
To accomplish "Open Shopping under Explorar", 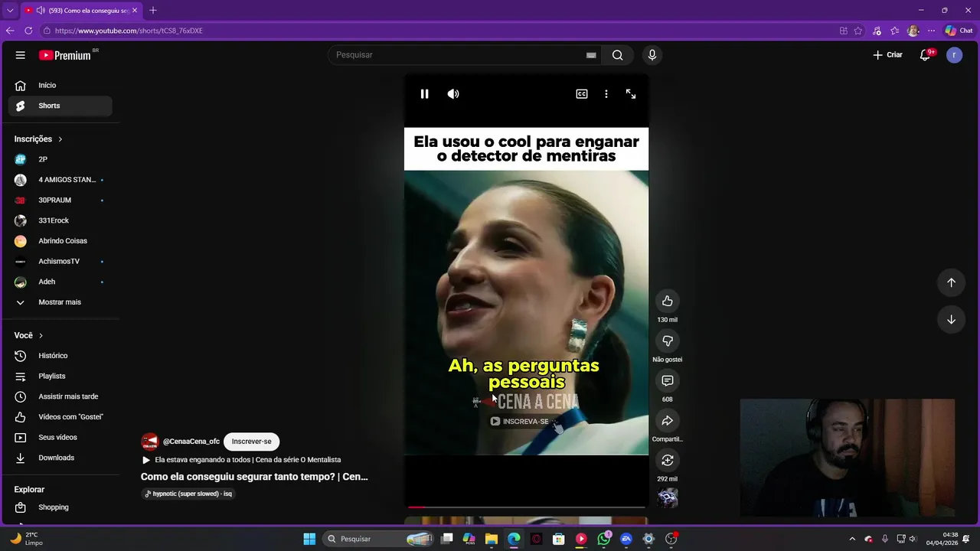I will click(x=60, y=507).
